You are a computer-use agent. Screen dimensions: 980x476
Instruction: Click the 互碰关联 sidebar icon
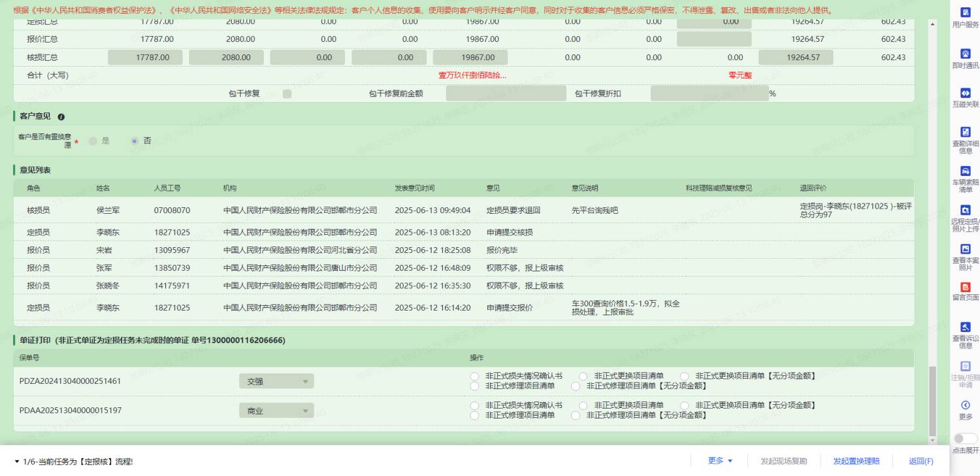coord(965,93)
